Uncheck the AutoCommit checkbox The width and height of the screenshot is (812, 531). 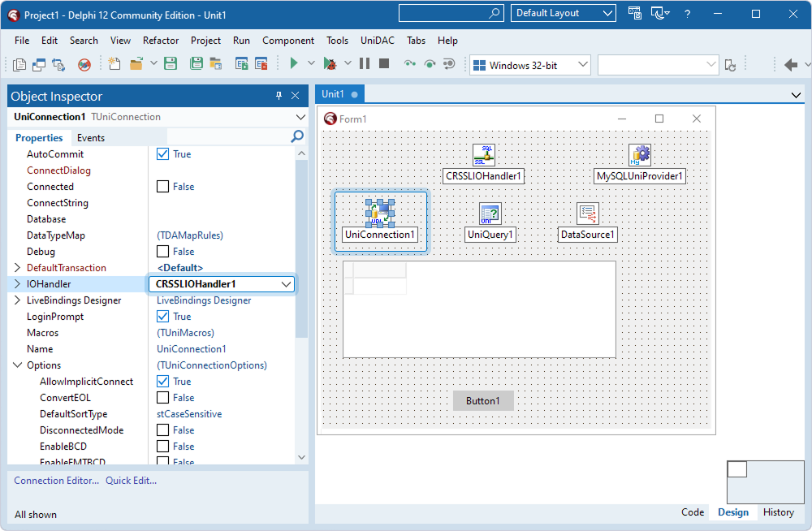pyautogui.click(x=162, y=154)
